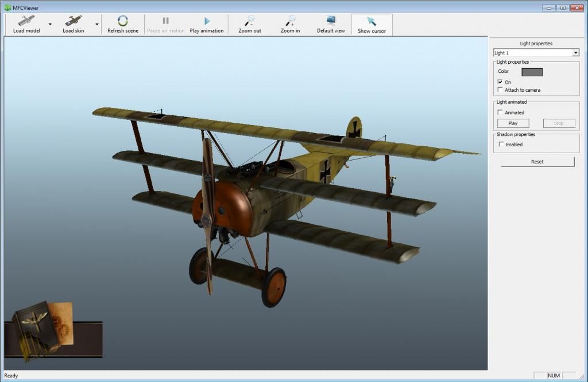Enable Attach to camera checkbox

tap(500, 90)
